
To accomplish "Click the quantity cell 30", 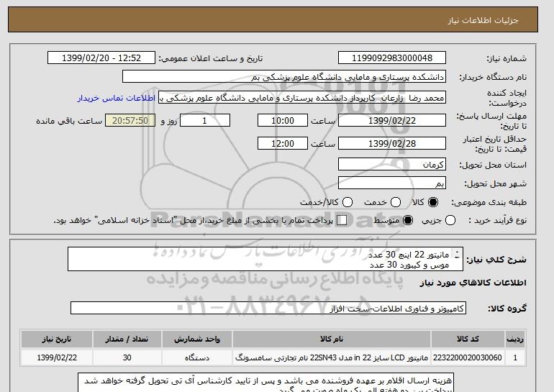I will pyautogui.click(x=127, y=357).
